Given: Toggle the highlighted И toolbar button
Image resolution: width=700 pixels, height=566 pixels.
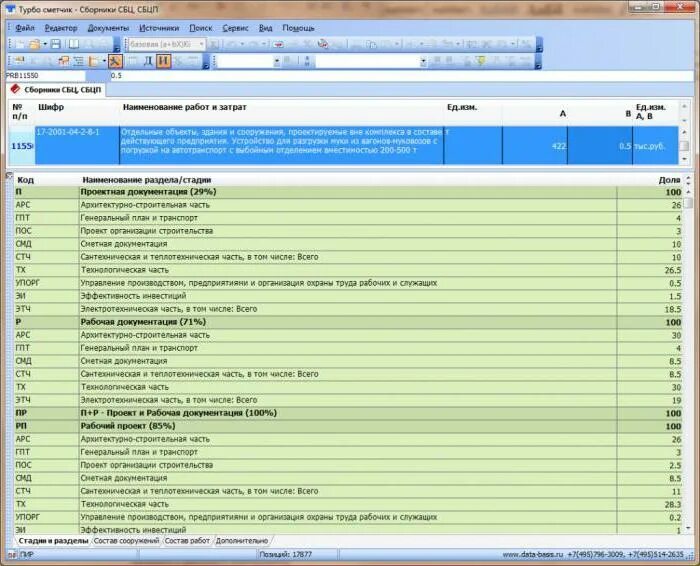Looking at the screenshot, I should tap(163, 61).
